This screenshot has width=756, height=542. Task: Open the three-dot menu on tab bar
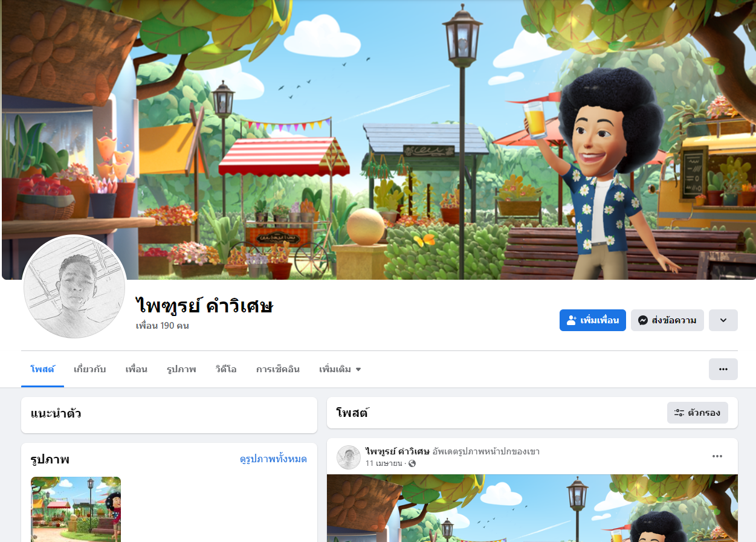pyautogui.click(x=723, y=369)
